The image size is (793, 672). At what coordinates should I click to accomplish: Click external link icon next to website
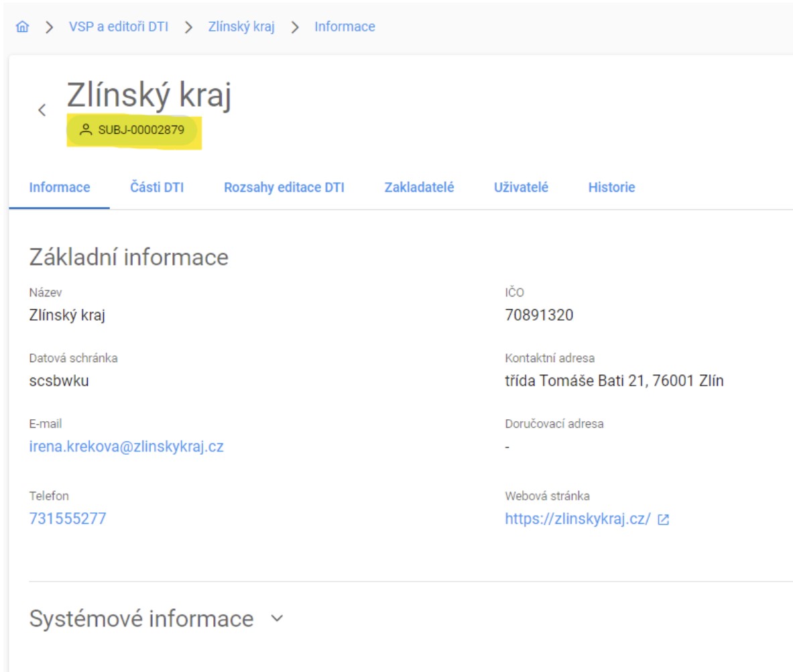click(663, 520)
